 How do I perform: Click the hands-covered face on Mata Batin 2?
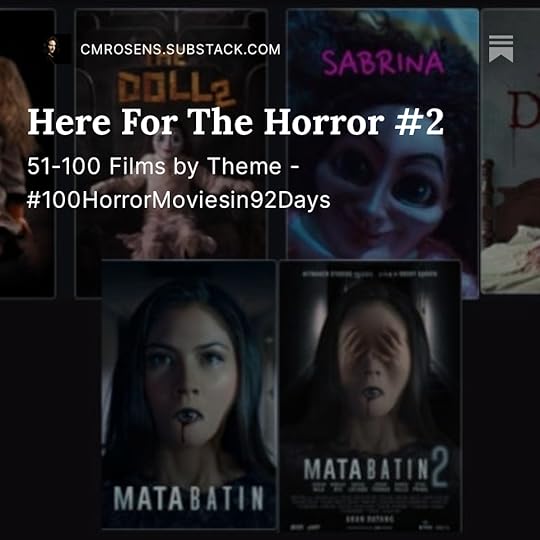(374, 358)
